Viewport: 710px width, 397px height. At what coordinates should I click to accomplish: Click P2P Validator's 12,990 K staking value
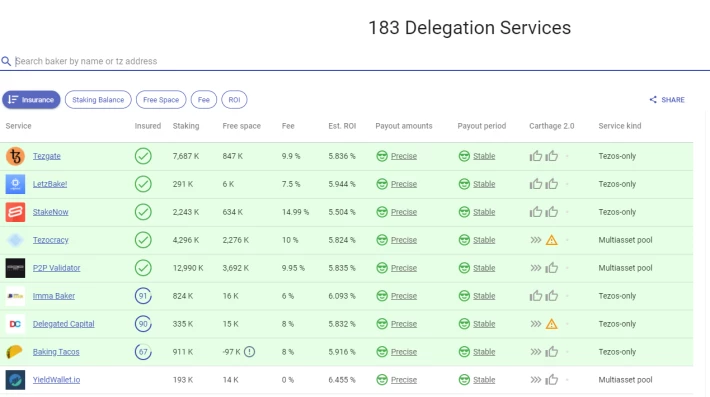[x=188, y=268]
